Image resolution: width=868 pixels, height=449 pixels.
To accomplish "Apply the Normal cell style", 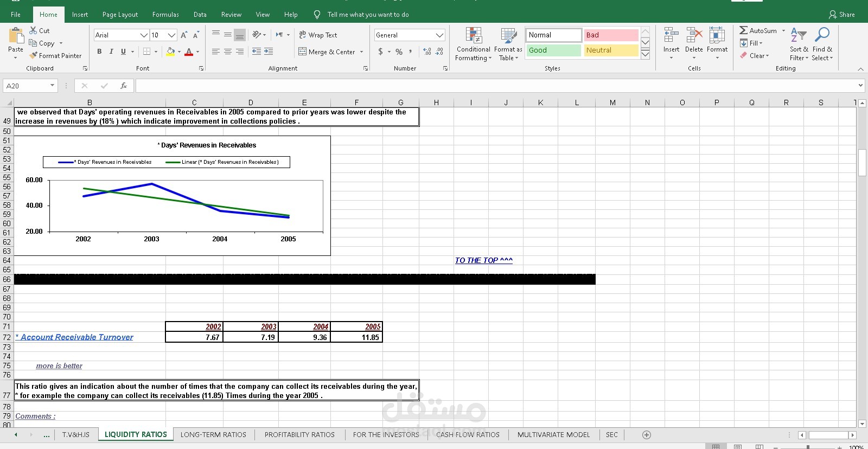I will [x=553, y=35].
